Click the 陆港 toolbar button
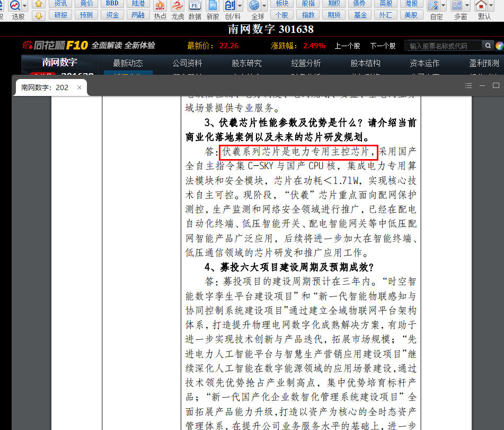Image resolution: width=504 pixels, height=430 pixels. click(x=138, y=4)
